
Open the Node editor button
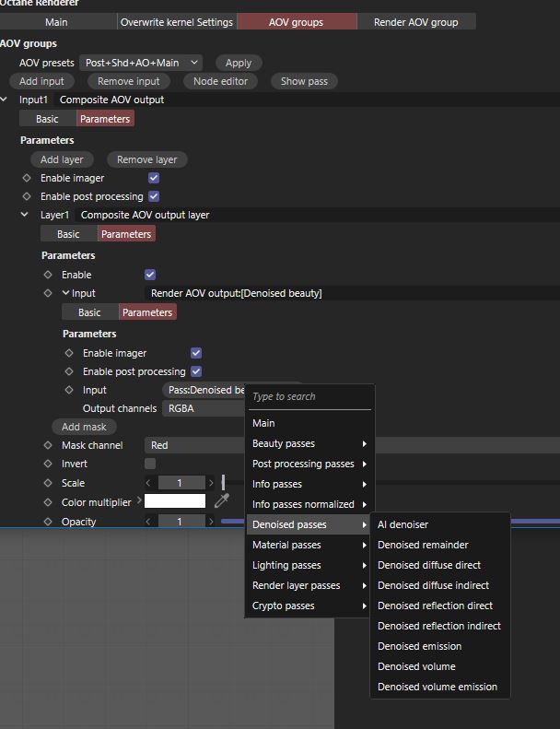coord(221,81)
